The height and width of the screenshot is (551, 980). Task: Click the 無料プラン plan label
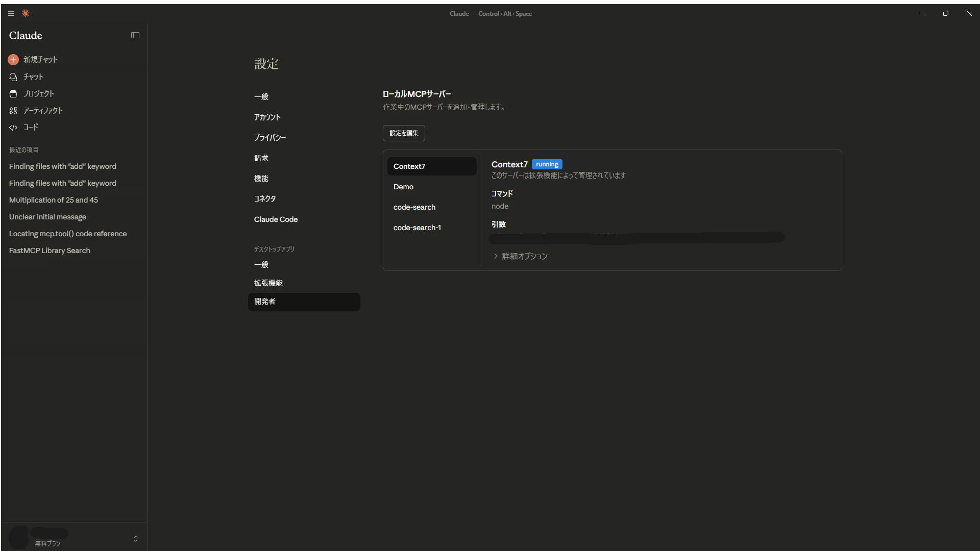point(47,544)
